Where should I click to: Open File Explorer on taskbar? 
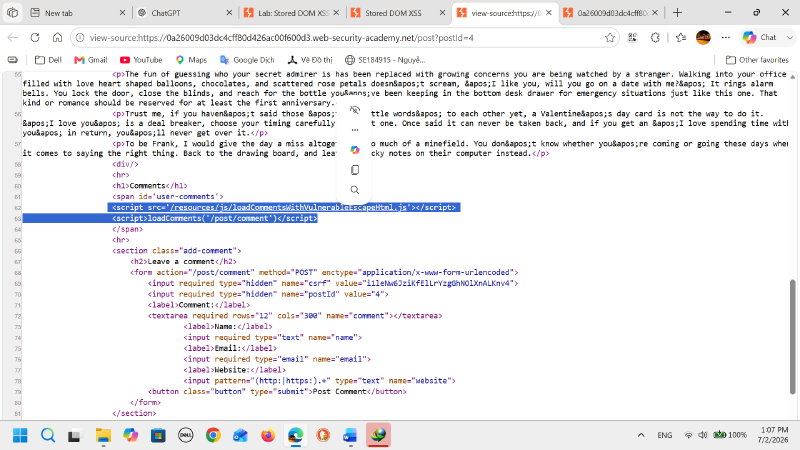(x=103, y=435)
